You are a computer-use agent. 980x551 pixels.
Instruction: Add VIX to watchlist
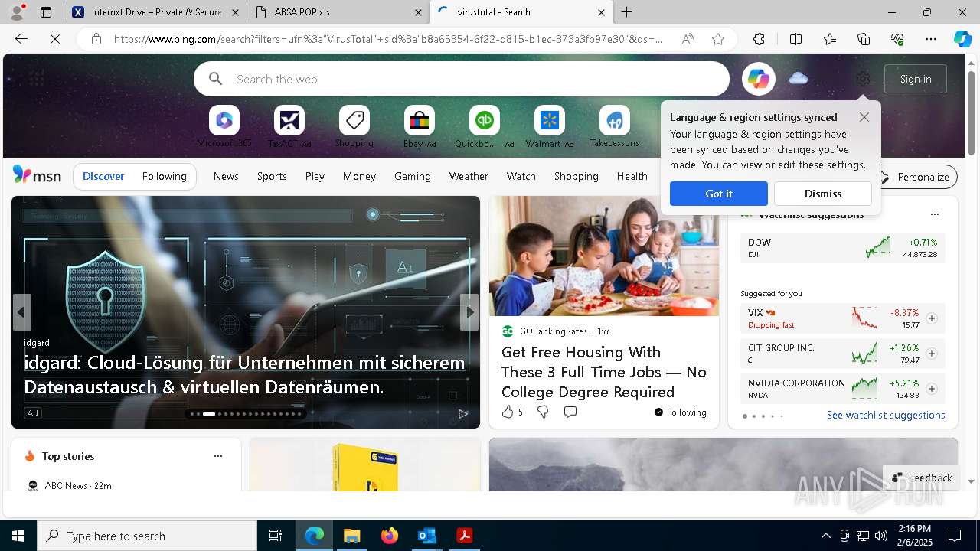click(x=932, y=318)
